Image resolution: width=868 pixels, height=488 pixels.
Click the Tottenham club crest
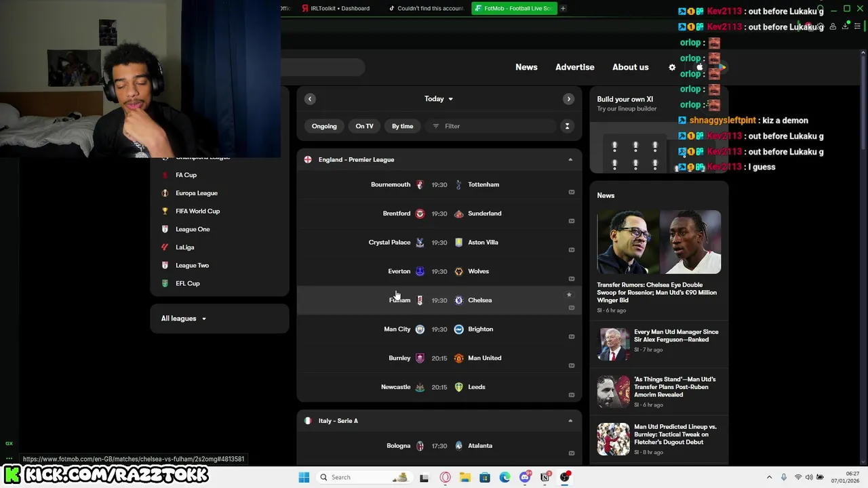pyautogui.click(x=459, y=184)
